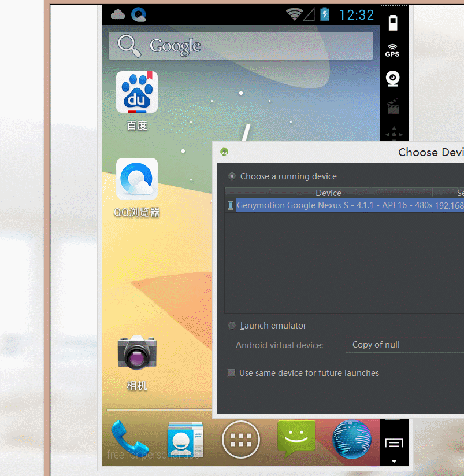Click the QQ浏览器 app label
This screenshot has width=464, height=476.
[137, 212]
